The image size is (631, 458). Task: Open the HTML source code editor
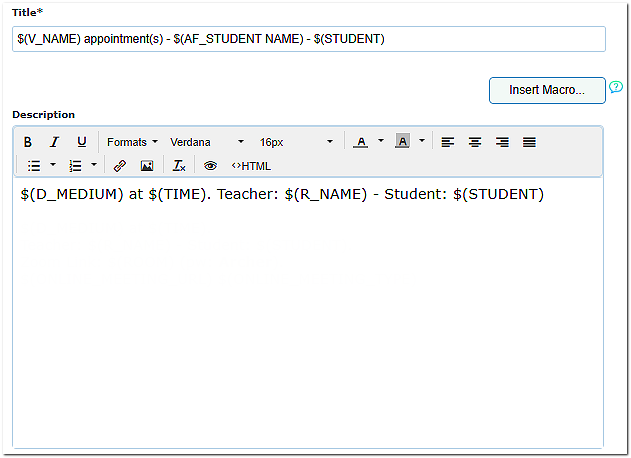pyautogui.click(x=251, y=166)
